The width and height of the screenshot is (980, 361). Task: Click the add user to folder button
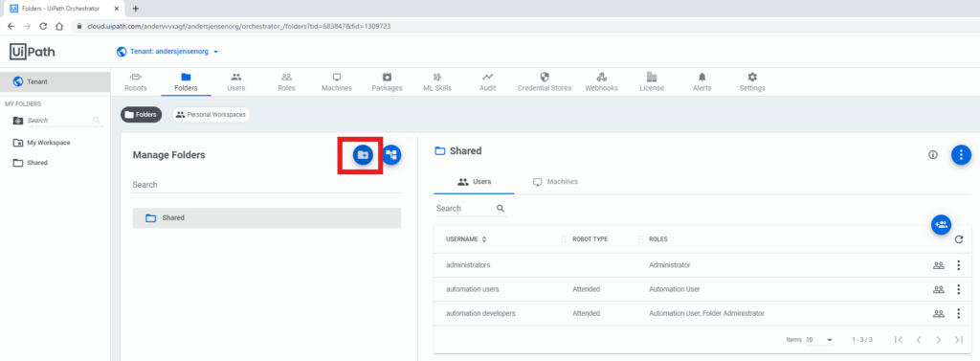(x=941, y=224)
